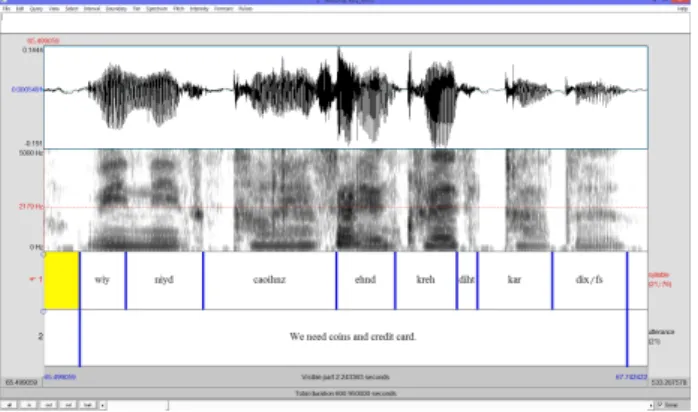Viewport: 698px width, 412px height.
Task: Open the Tier menu
Action: point(136,8)
